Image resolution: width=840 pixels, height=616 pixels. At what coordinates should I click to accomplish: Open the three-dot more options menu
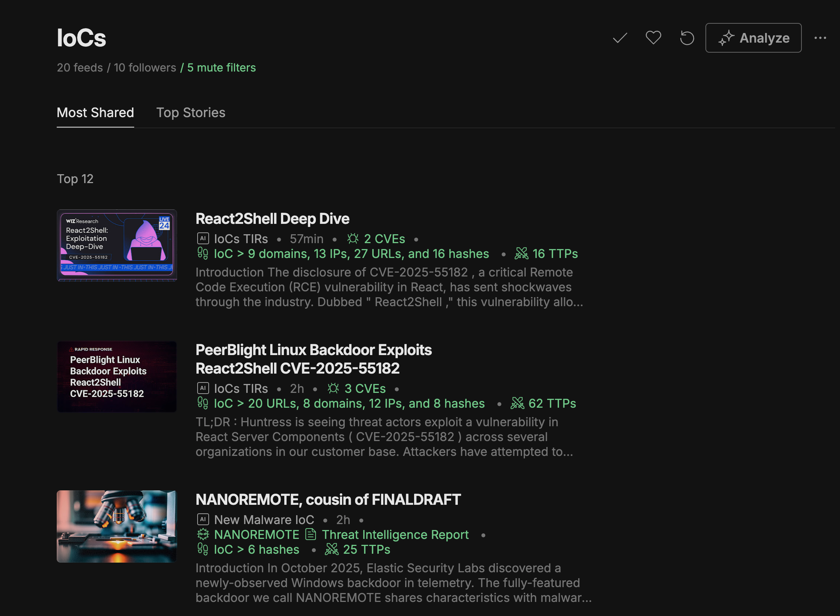(820, 38)
